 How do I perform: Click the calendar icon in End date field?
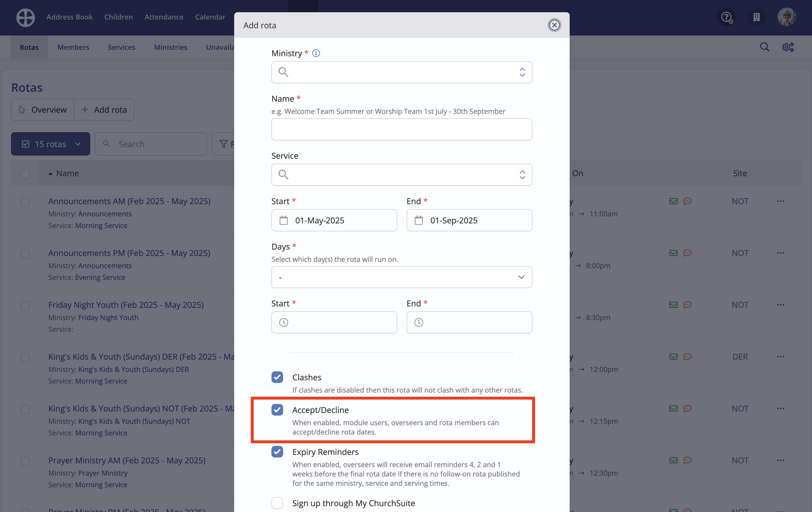(x=419, y=220)
